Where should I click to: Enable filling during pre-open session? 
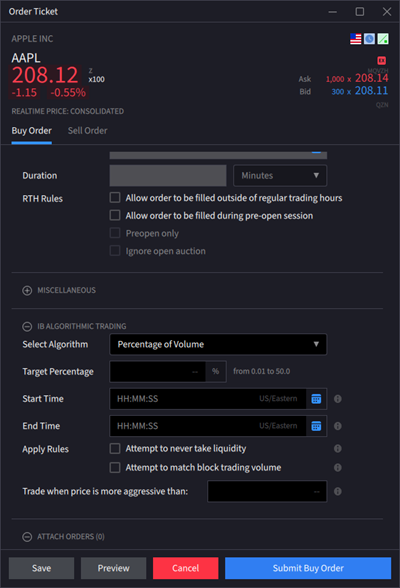115,215
